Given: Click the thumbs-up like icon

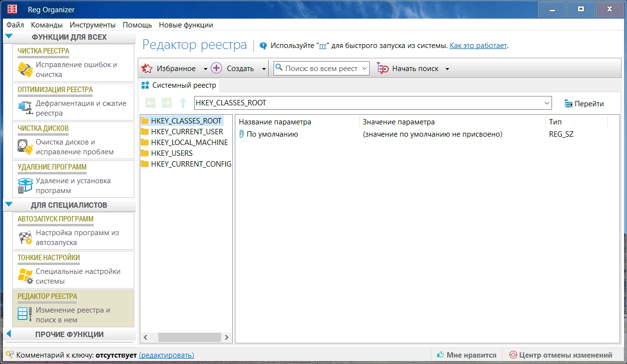Looking at the screenshot, I should coord(440,355).
